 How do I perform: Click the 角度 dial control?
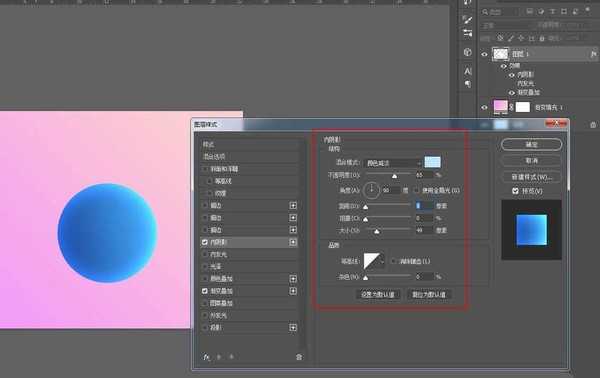[x=372, y=190]
